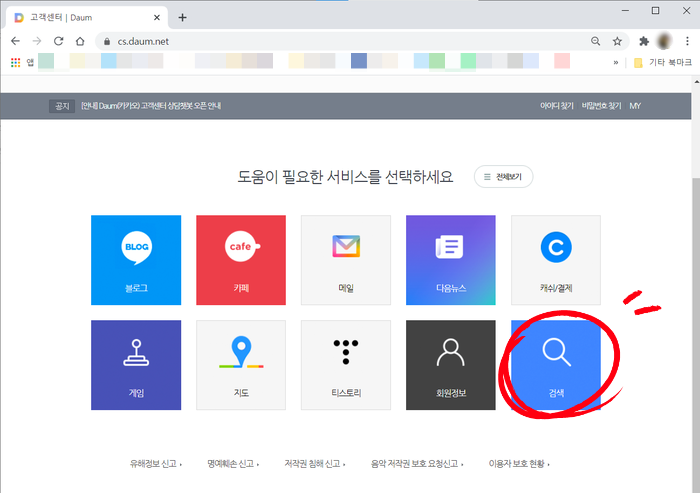Open the Game (게임) service tile
The height and width of the screenshot is (493, 700).
click(136, 365)
